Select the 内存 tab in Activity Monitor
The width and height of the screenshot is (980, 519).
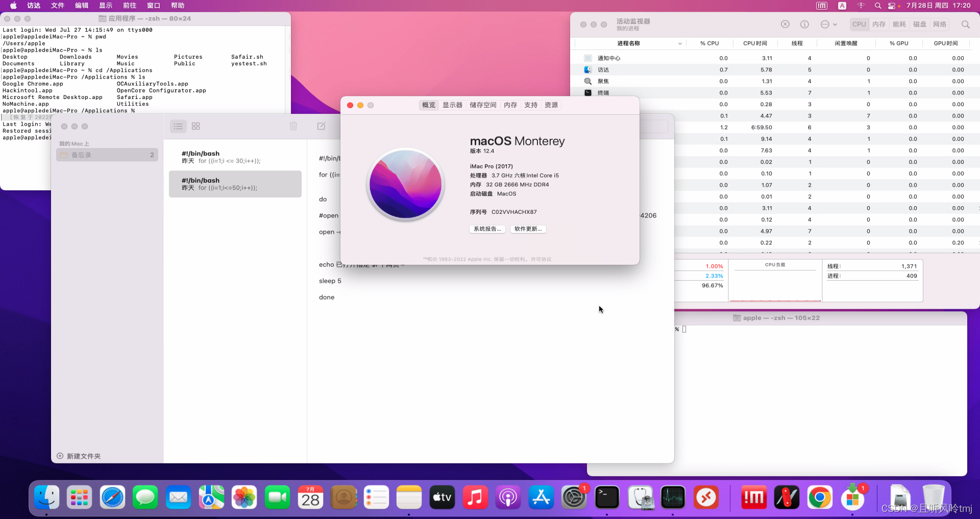[x=879, y=24]
